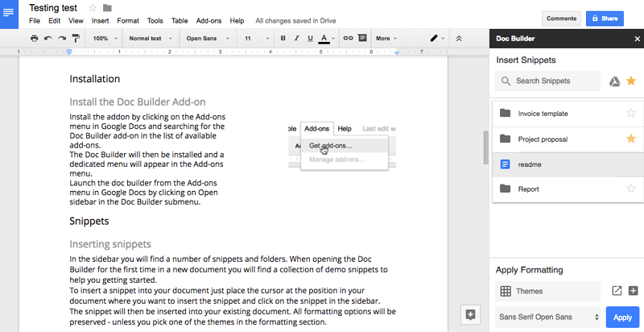Click All changes saved in Drive status

tap(295, 20)
